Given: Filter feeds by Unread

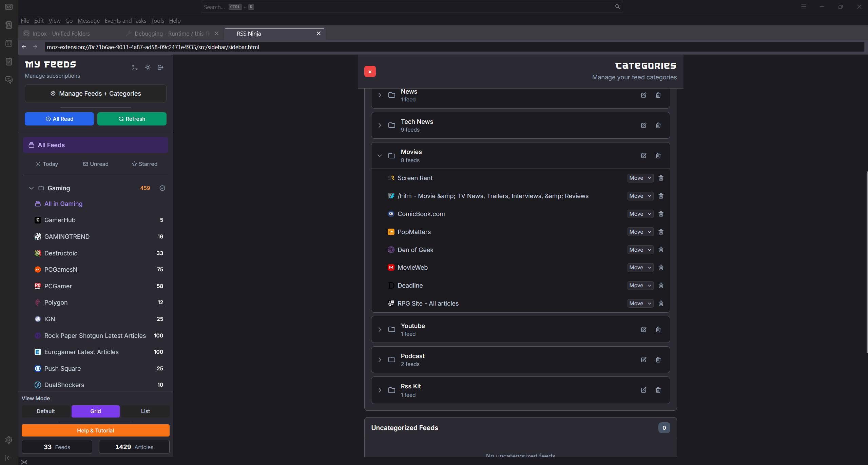Looking at the screenshot, I should pyautogui.click(x=96, y=164).
